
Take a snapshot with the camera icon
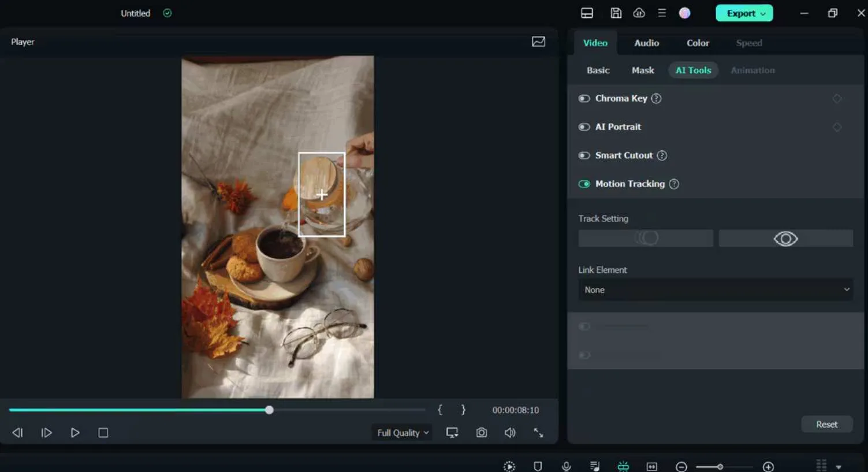[x=482, y=433]
